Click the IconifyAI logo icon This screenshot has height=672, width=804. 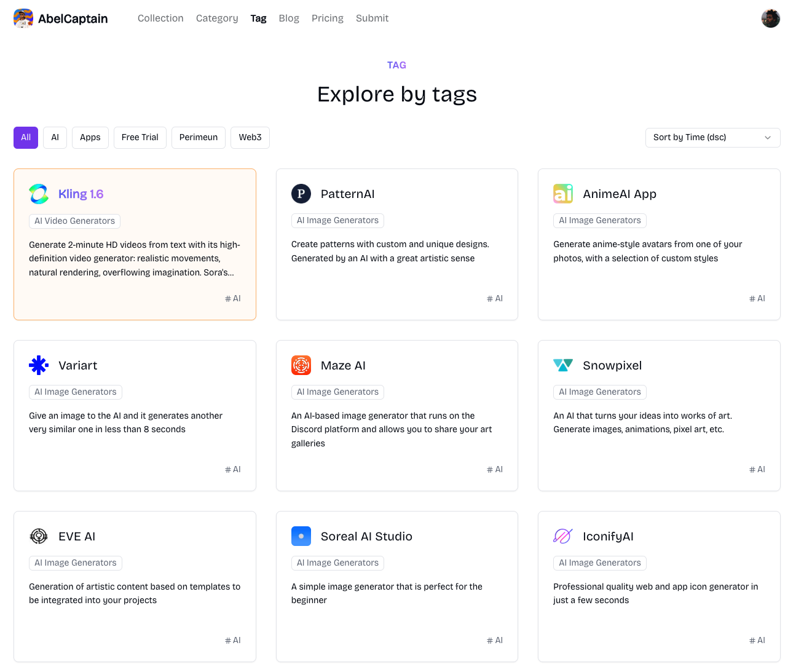pyautogui.click(x=563, y=536)
